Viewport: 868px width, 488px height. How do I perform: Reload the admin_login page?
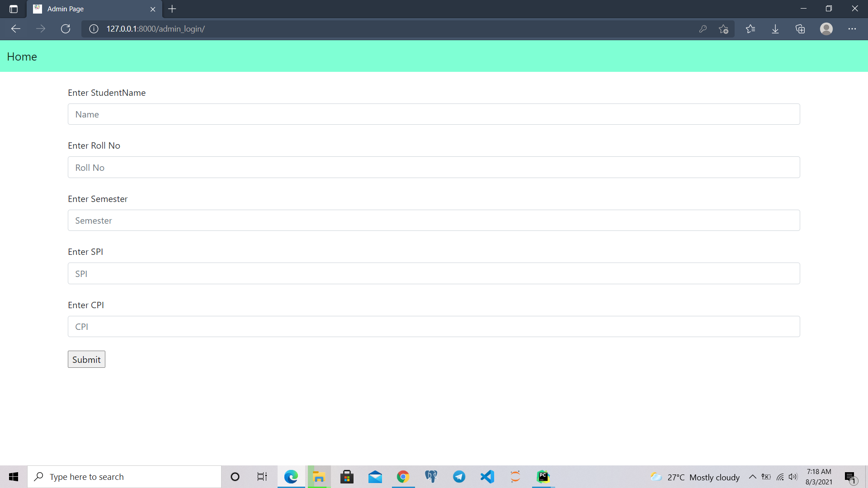point(66,29)
